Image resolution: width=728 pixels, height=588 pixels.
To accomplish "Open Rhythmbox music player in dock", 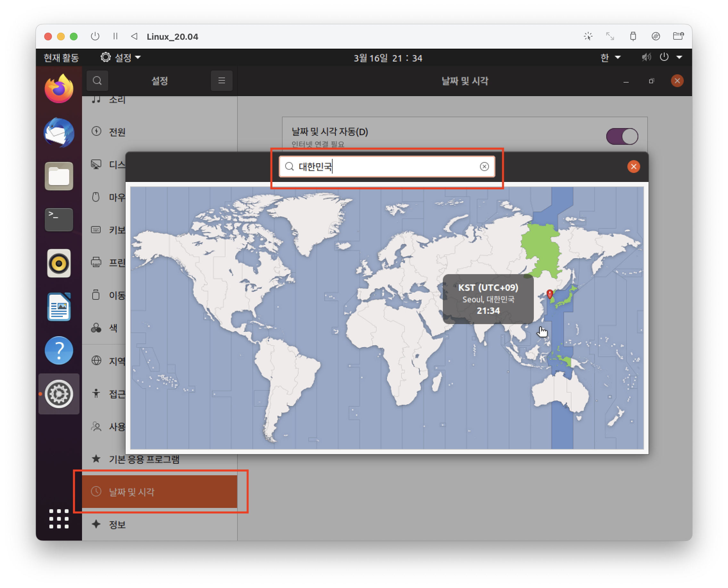I will tap(59, 263).
